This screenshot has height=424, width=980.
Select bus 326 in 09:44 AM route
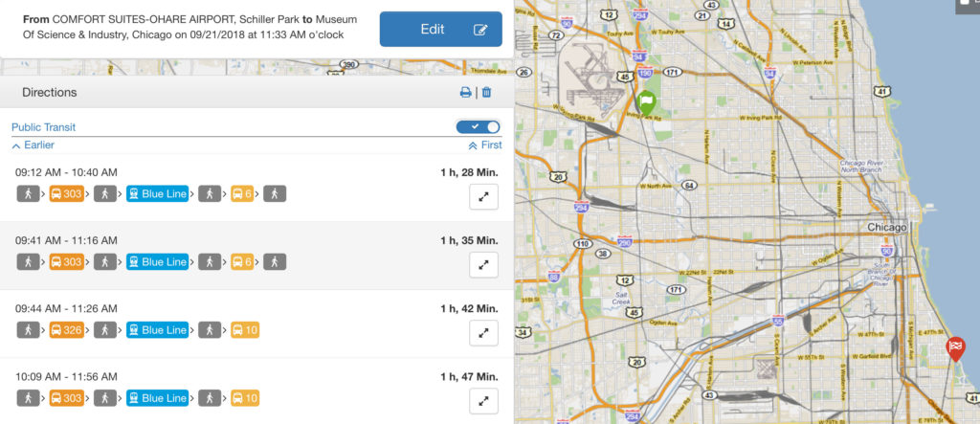tap(66, 330)
